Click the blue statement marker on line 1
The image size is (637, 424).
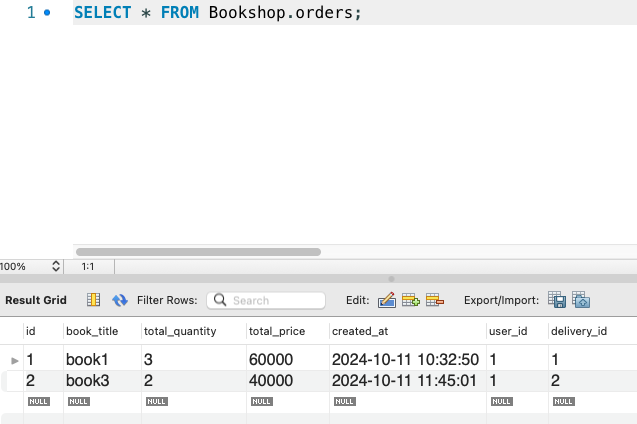pos(47,13)
